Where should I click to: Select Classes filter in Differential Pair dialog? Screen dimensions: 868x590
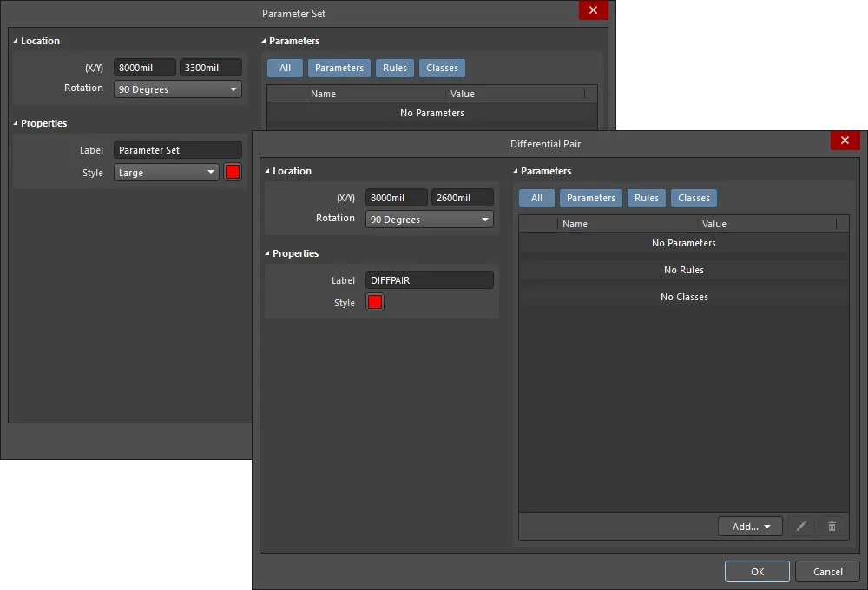click(x=694, y=198)
